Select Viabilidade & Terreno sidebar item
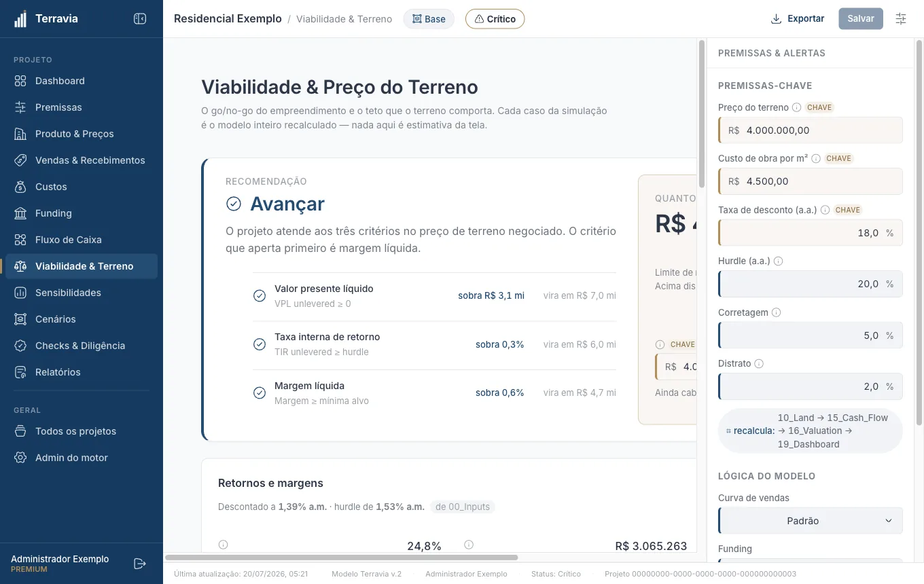924x584 pixels. (x=82, y=266)
